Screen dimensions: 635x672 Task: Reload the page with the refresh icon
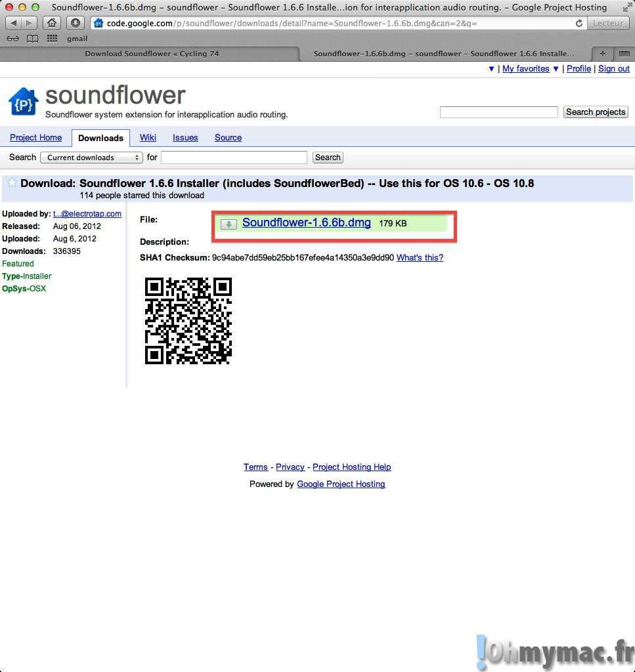pos(579,23)
